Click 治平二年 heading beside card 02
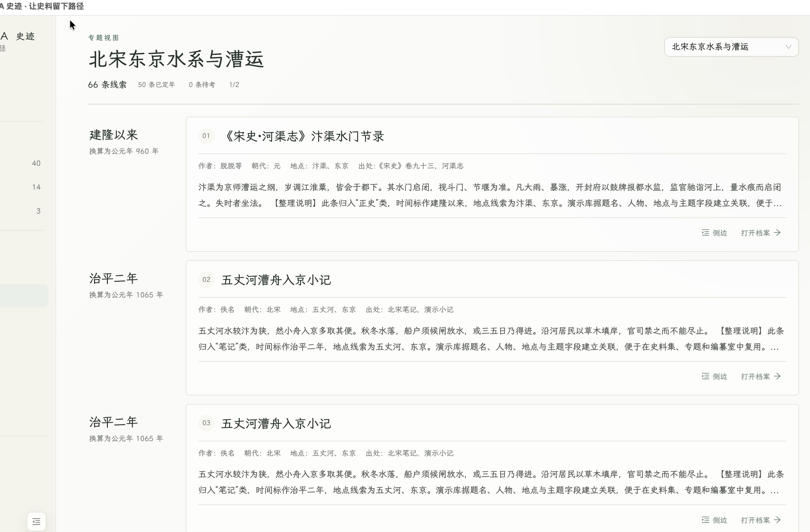Viewport: 810px width, 532px height. tap(114, 278)
